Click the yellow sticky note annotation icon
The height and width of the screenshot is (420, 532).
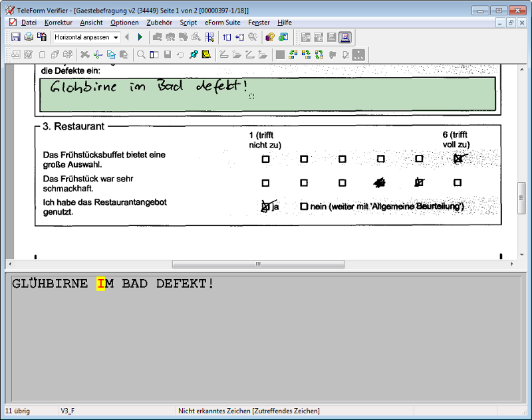coord(206,54)
